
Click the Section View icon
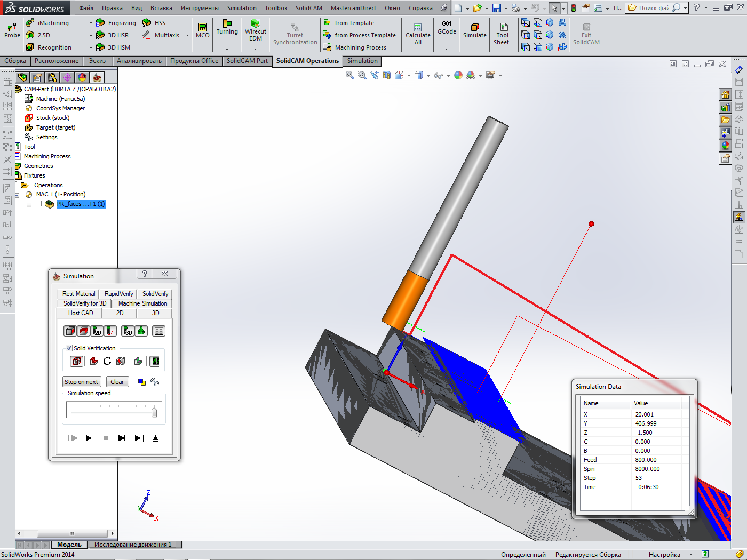click(387, 75)
